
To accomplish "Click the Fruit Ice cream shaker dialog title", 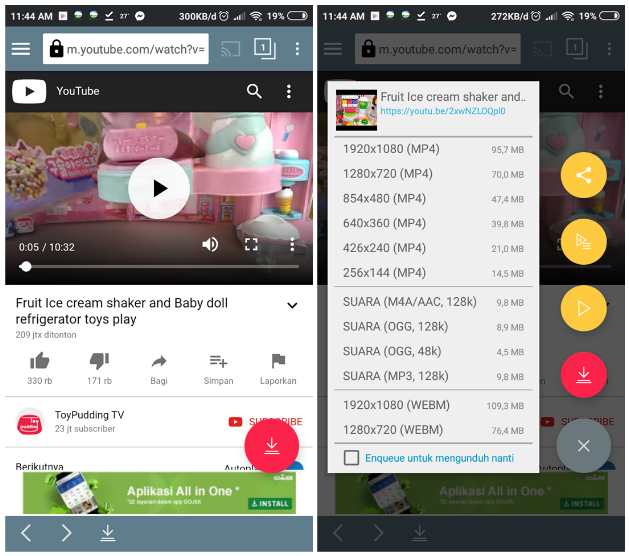I will point(453,97).
